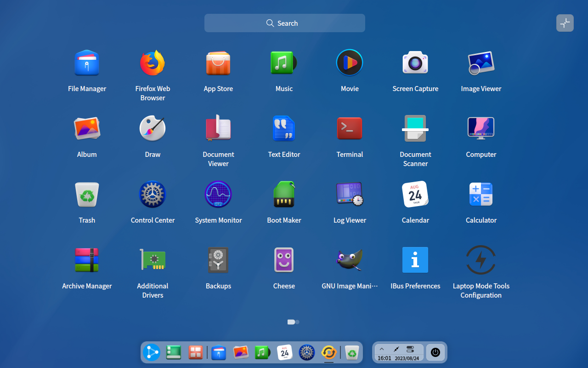Click the 16:01 clock in the tray

pos(384,358)
